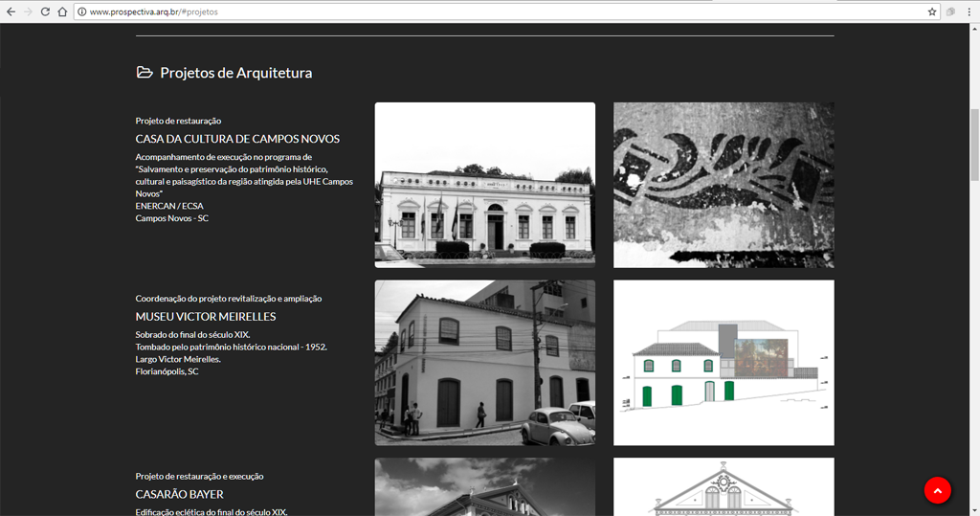Go to the browser home page
The image size is (980, 516).
click(62, 11)
